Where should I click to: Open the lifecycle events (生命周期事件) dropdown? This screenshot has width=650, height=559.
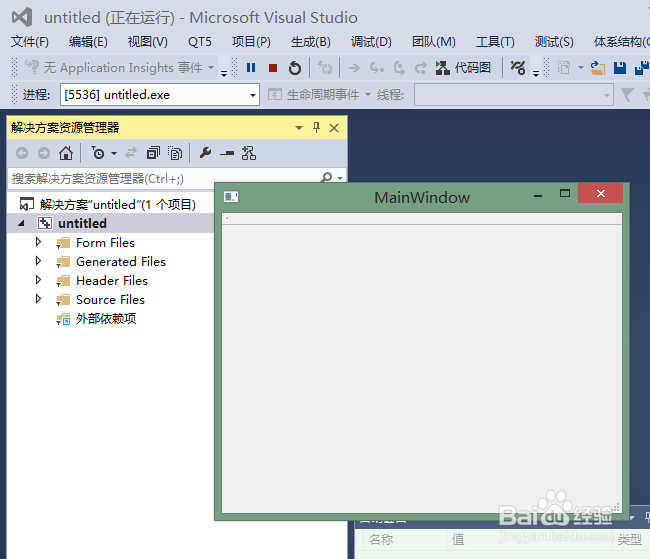pyautogui.click(x=368, y=95)
